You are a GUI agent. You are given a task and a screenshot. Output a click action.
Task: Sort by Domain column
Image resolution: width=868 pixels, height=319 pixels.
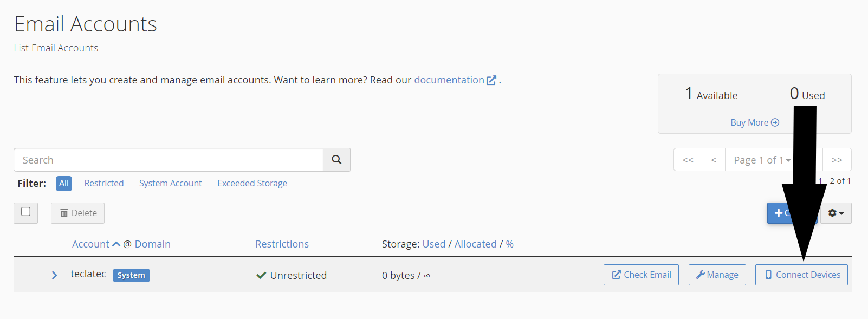153,244
